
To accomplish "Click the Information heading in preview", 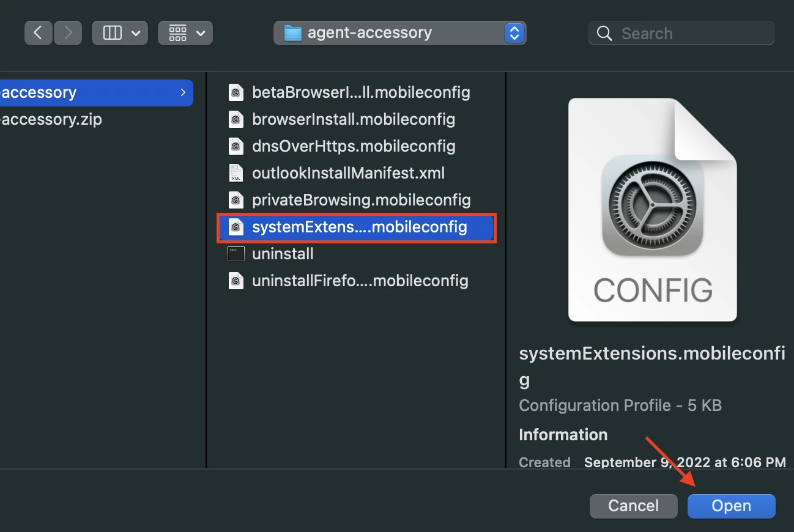I will [x=563, y=435].
